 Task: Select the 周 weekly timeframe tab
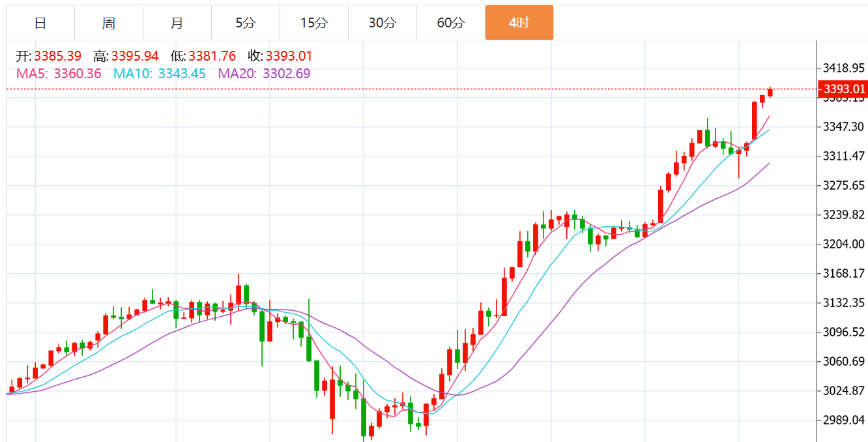pyautogui.click(x=109, y=23)
